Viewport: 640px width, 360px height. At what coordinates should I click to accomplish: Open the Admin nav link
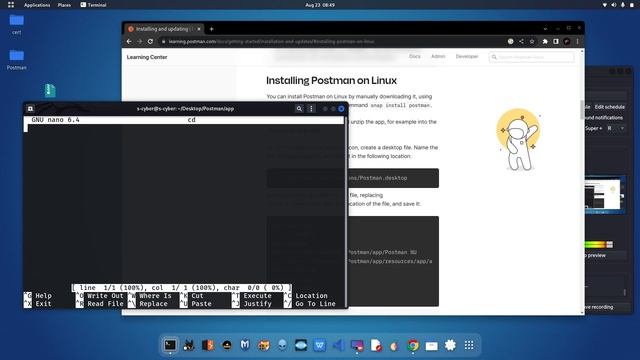[438, 56]
